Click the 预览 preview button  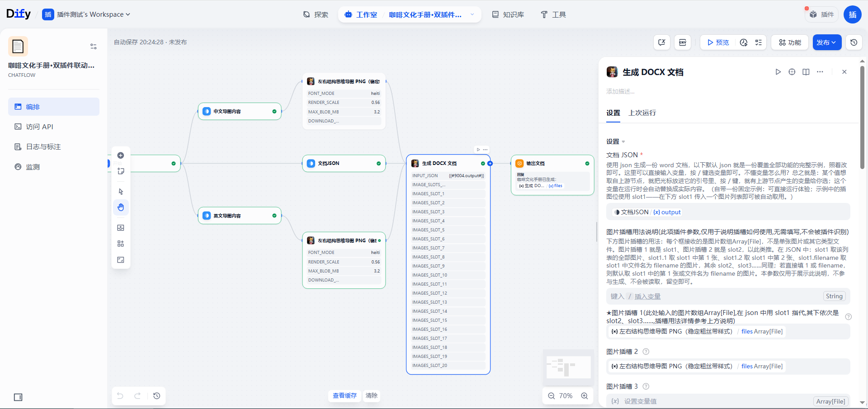pyautogui.click(x=718, y=42)
